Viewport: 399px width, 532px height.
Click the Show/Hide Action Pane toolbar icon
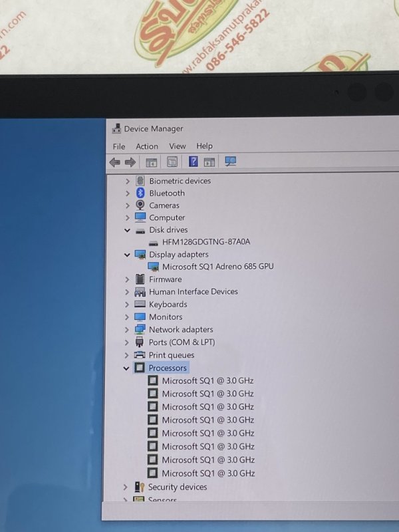pyautogui.click(x=209, y=162)
